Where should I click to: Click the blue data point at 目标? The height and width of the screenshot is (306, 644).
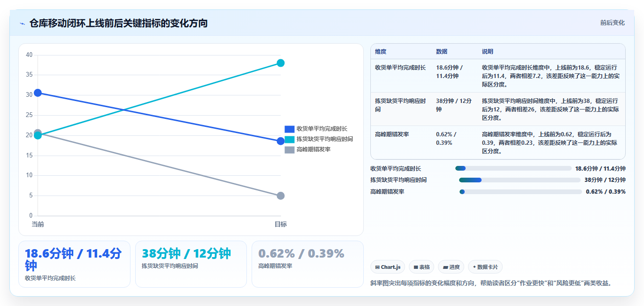pyautogui.click(x=281, y=141)
